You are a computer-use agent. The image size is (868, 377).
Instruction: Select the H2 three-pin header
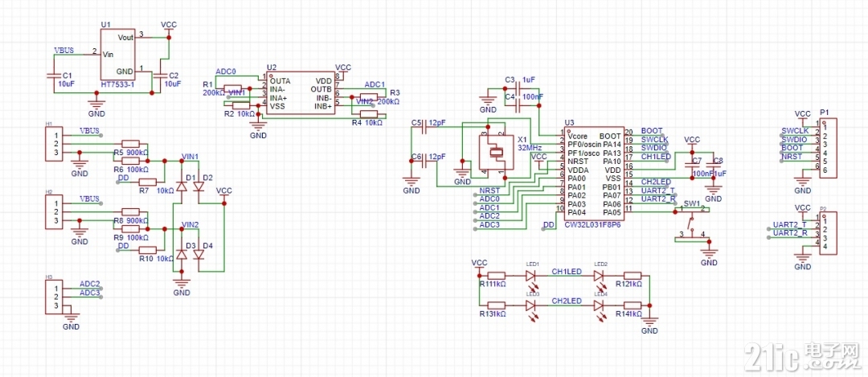(55, 212)
